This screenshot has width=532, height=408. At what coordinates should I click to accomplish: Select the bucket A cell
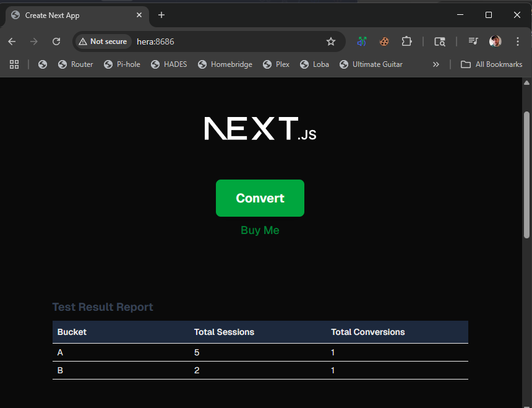pyautogui.click(x=60, y=352)
